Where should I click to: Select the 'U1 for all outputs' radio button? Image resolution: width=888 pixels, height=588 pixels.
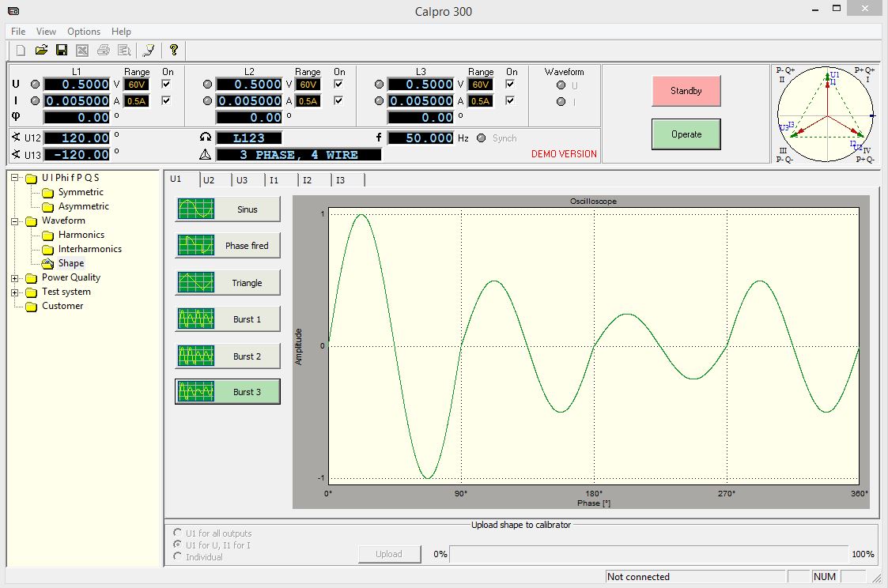click(178, 533)
